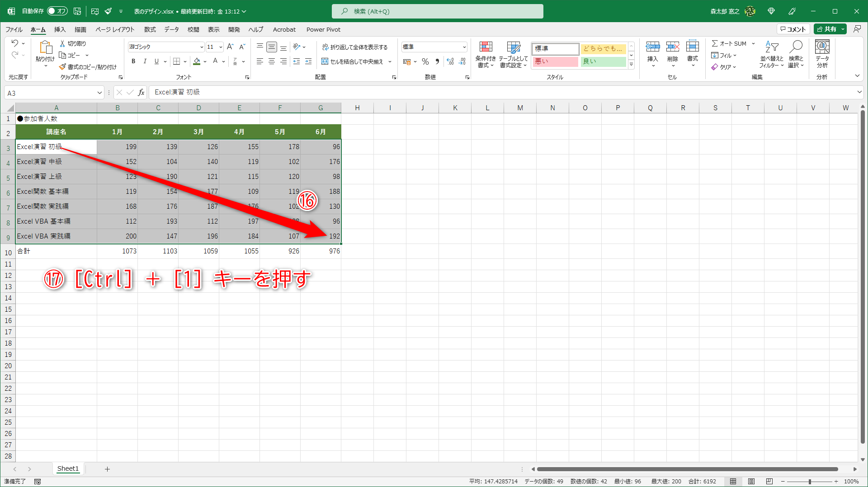Click the Paste clipboard icon

pyautogui.click(x=45, y=47)
